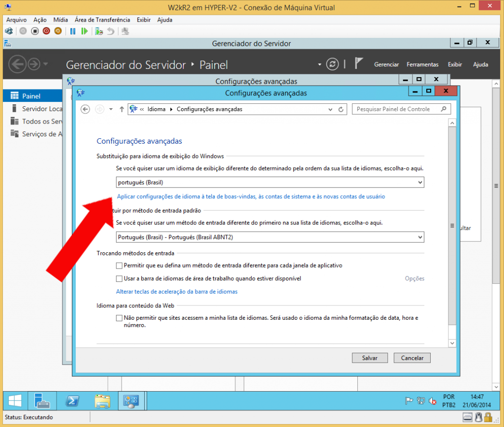
Task: Pause the virtual machine
Action: 73,31
